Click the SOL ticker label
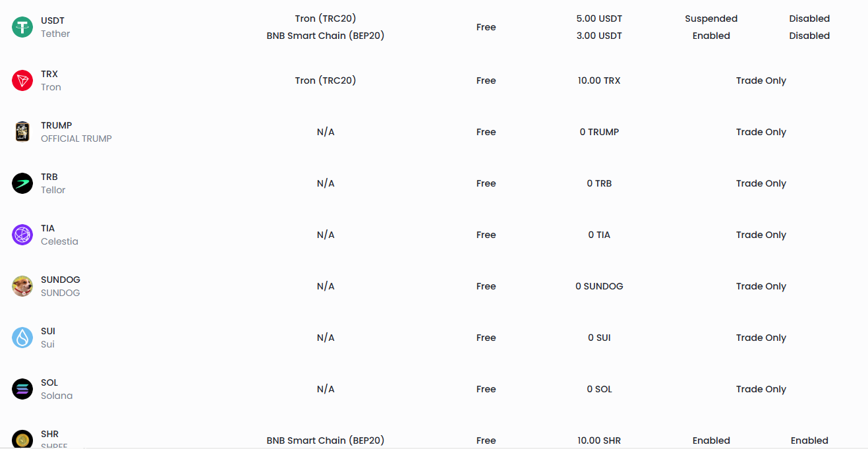The image size is (868, 449). (49, 382)
